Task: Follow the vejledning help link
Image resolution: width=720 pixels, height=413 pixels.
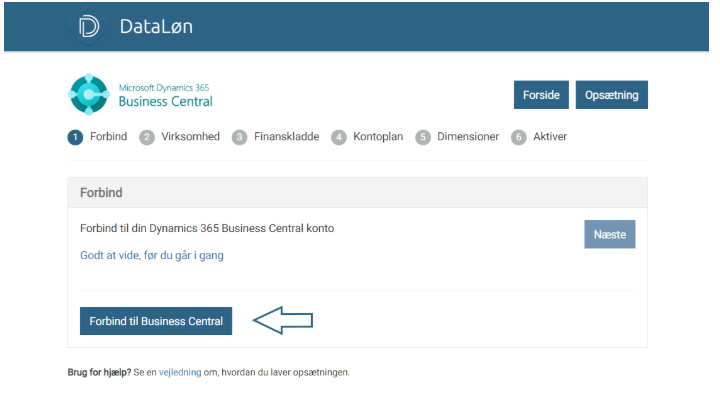Action: click(x=181, y=372)
